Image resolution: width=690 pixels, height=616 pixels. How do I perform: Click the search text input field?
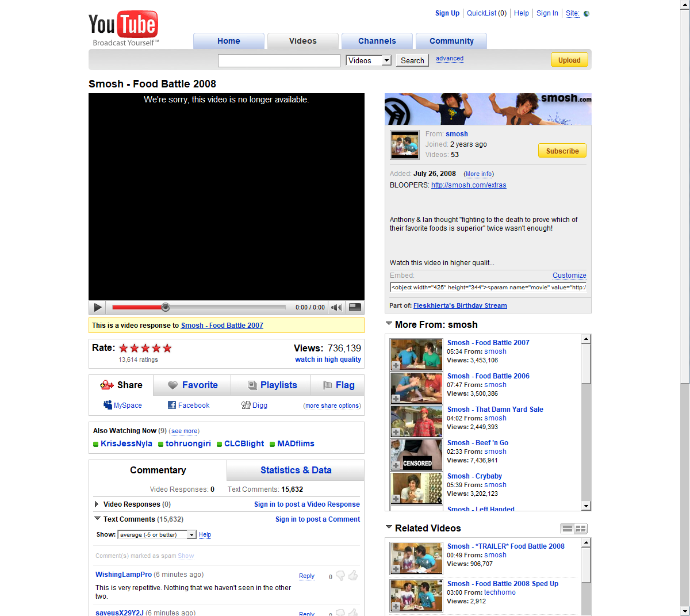pos(279,60)
